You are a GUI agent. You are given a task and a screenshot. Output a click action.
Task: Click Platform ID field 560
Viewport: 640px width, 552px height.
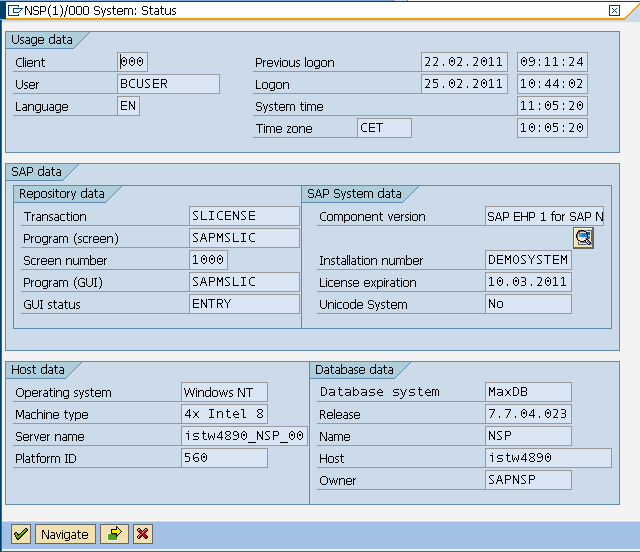click(x=224, y=458)
